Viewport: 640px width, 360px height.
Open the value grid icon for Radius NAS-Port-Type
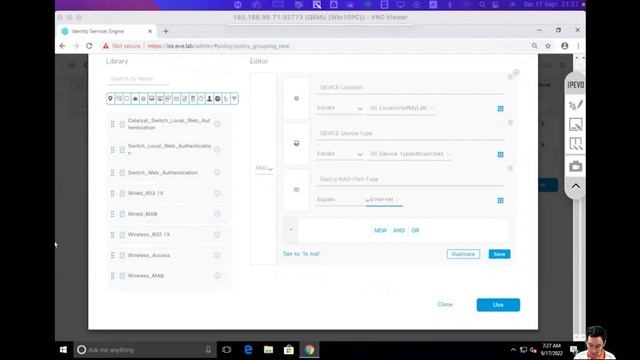(500, 200)
